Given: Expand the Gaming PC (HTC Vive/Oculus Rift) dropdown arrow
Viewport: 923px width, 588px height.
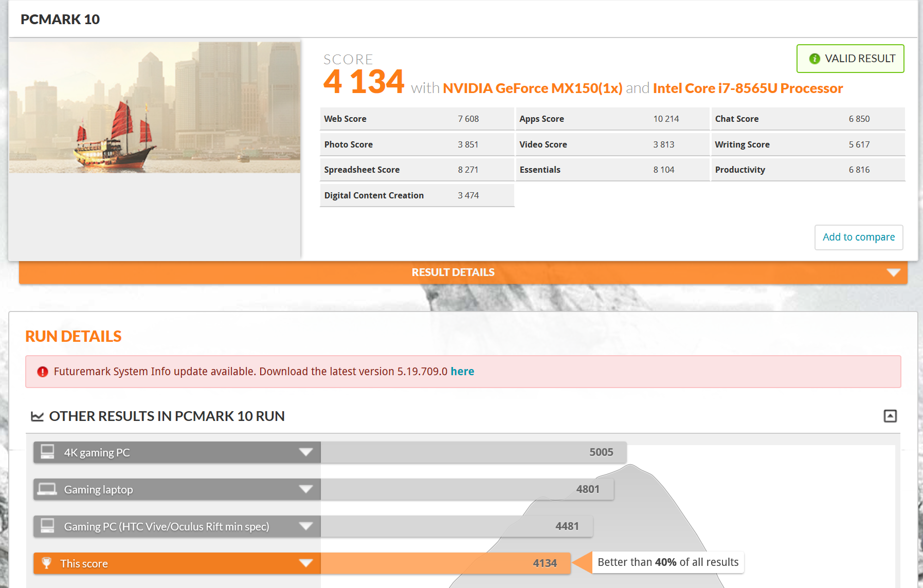Looking at the screenshot, I should click(x=306, y=526).
